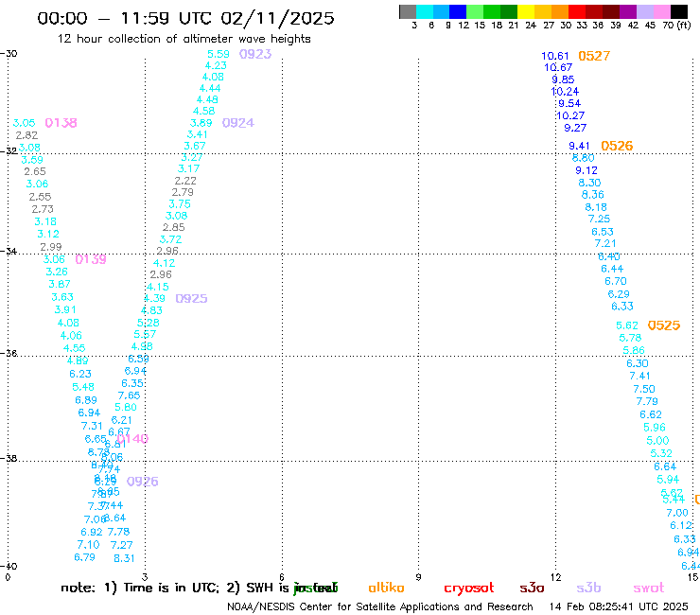The height and width of the screenshot is (615, 700).
Task: Click the wave height value '10.24'
Action: coord(565,92)
